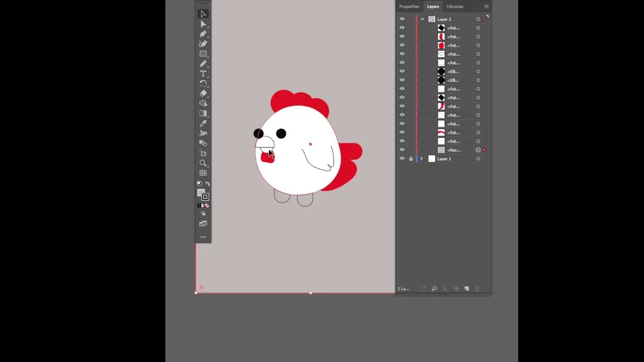
Task: Open Edit Toolbar three-dots button
Action: point(203,237)
